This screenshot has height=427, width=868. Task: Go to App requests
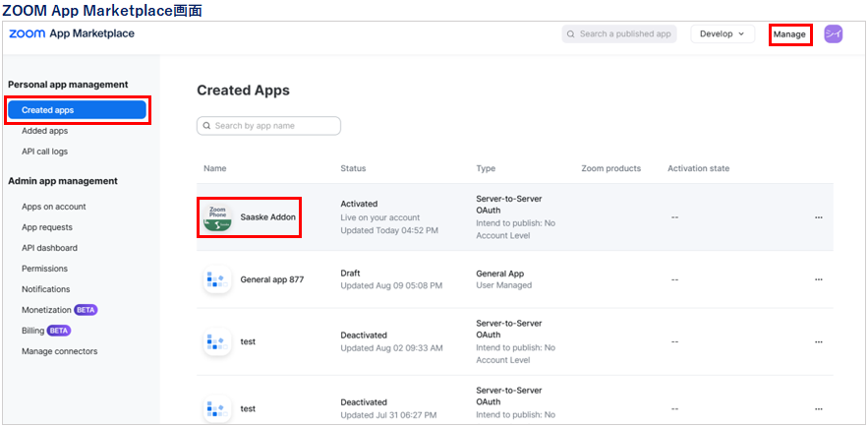(x=47, y=227)
